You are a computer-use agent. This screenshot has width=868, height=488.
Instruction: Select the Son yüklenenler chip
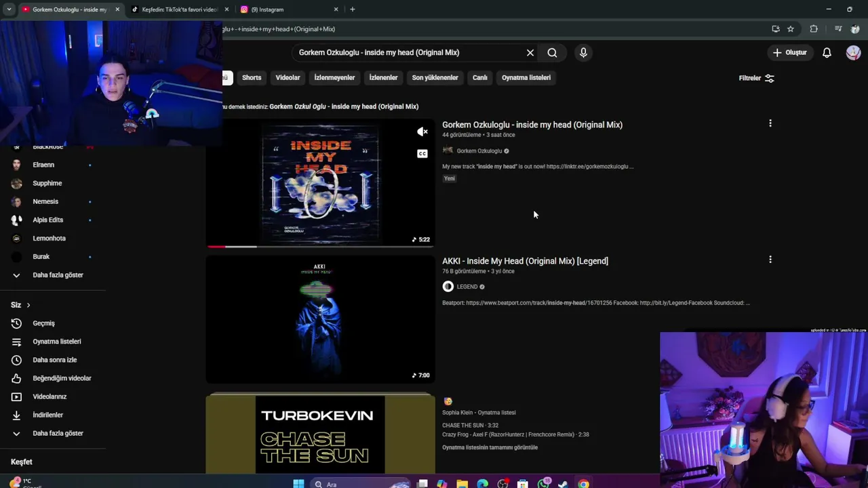coord(435,77)
